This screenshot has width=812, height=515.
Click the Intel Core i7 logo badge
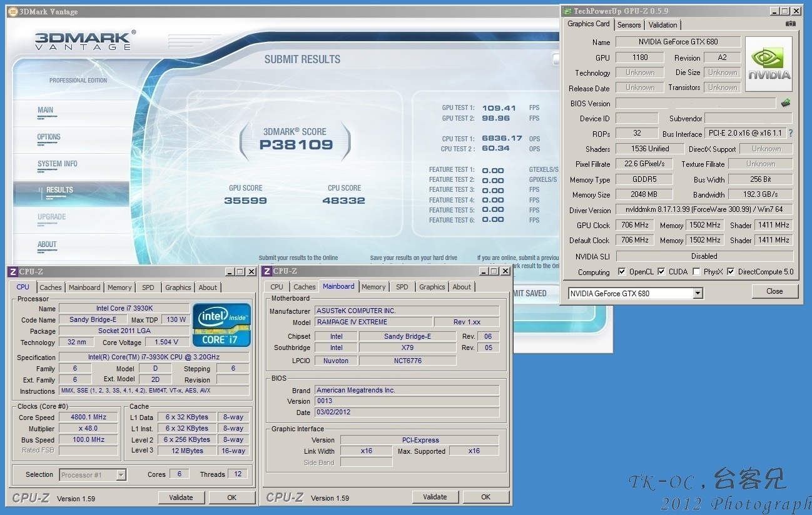click(221, 325)
